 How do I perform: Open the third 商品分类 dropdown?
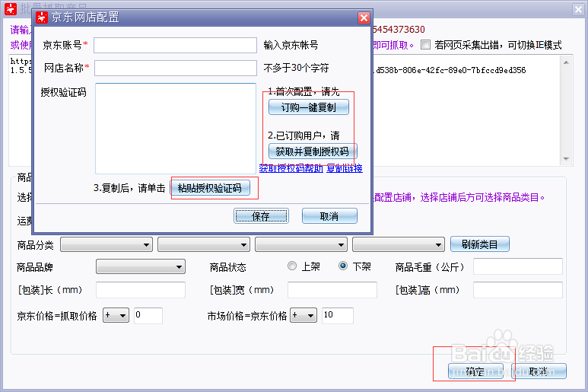(301, 244)
